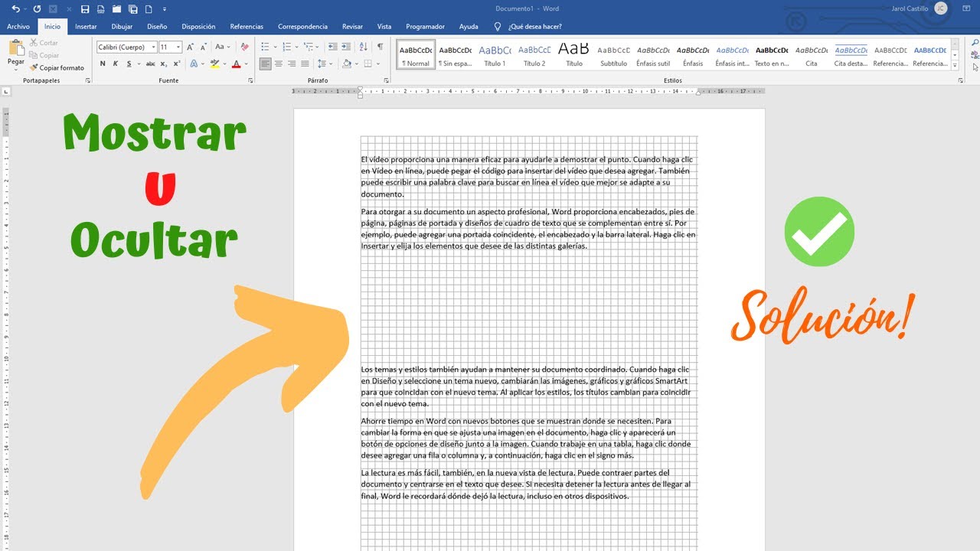Align text to the right
The height and width of the screenshot is (551, 980).
click(292, 64)
